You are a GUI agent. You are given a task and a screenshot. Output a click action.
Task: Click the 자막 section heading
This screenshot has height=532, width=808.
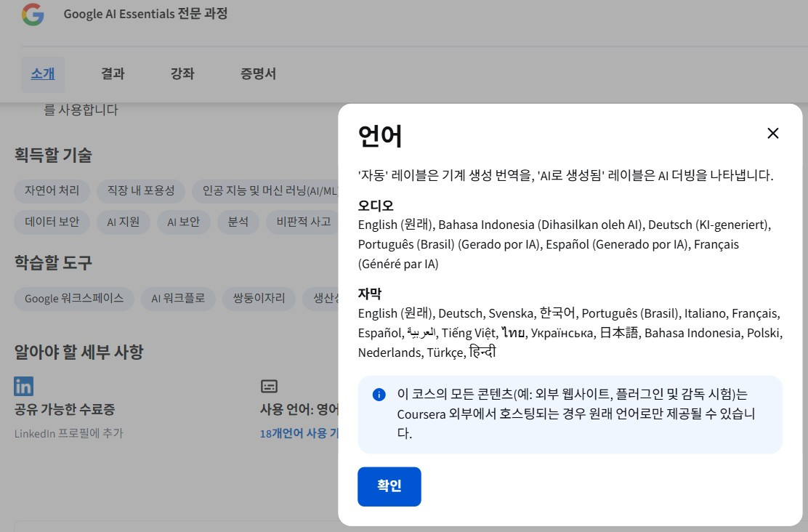coord(369,294)
